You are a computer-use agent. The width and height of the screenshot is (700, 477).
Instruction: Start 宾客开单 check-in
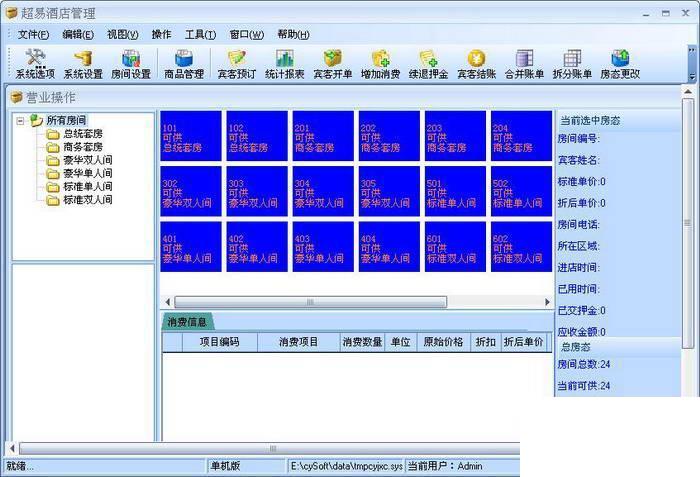[x=333, y=64]
